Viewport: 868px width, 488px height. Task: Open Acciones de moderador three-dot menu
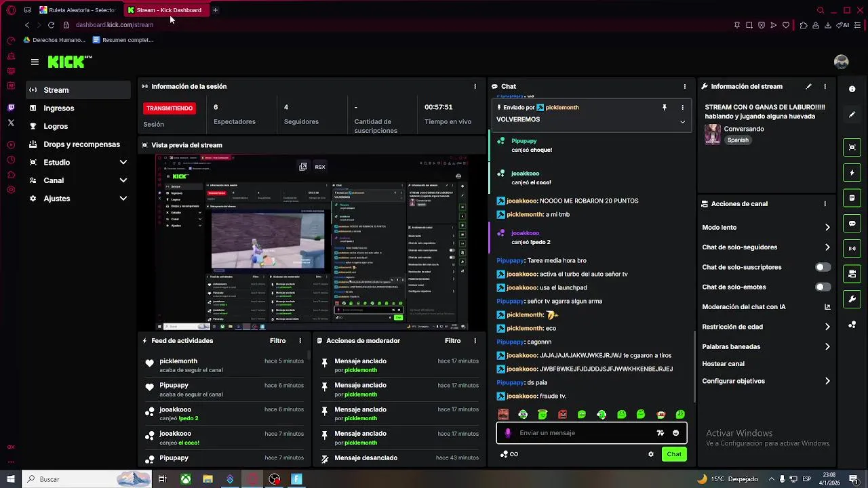click(x=475, y=341)
